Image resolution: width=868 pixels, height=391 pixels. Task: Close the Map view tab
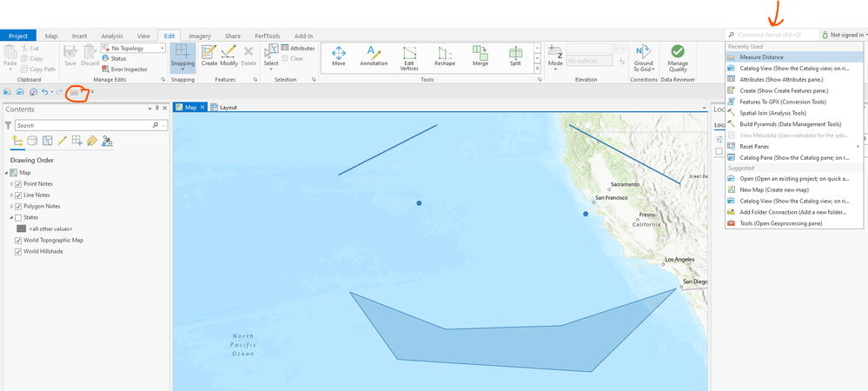[202, 108]
